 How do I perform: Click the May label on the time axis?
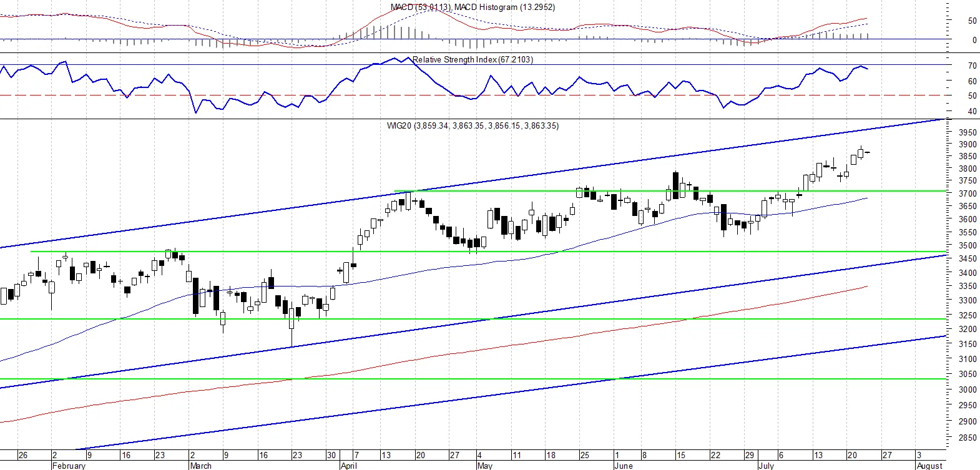pos(484,466)
